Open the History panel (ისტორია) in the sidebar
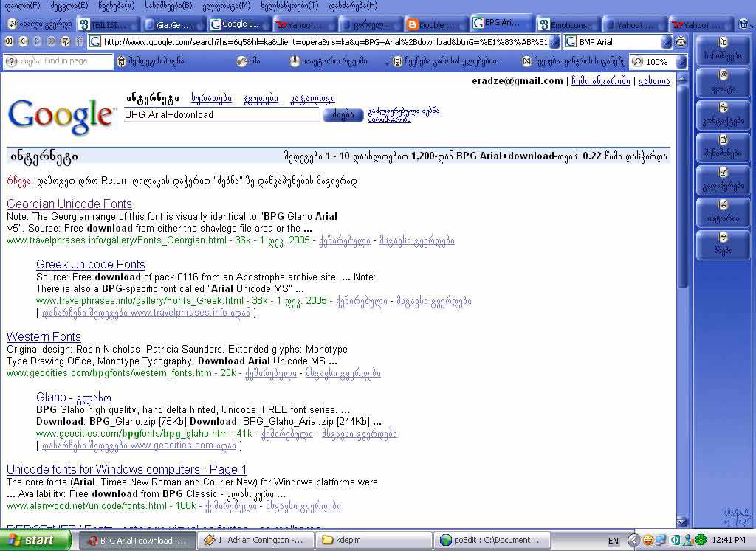This screenshot has width=756, height=551. (x=722, y=212)
